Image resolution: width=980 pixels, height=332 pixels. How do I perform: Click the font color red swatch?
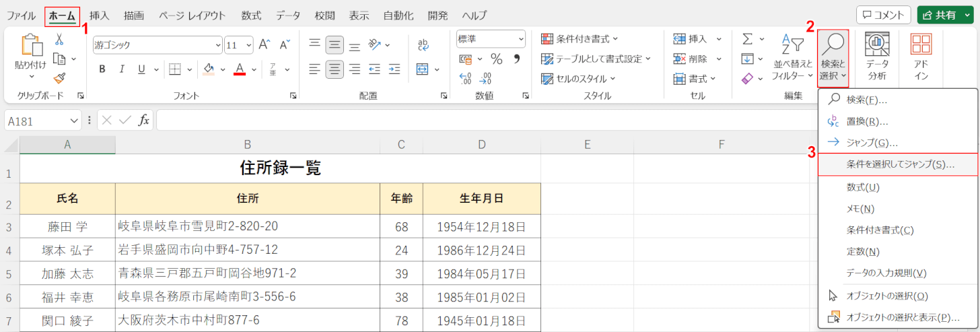[239, 69]
